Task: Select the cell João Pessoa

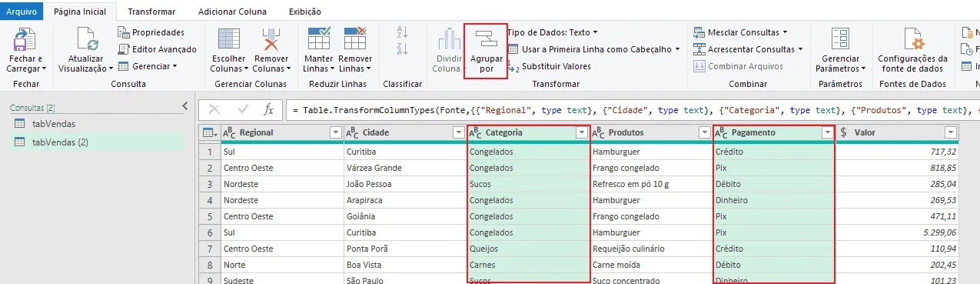Action: [405, 184]
